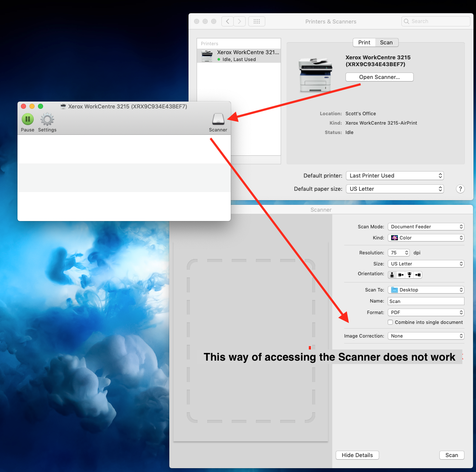Open the Default printer dropdown

click(x=395, y=175)
